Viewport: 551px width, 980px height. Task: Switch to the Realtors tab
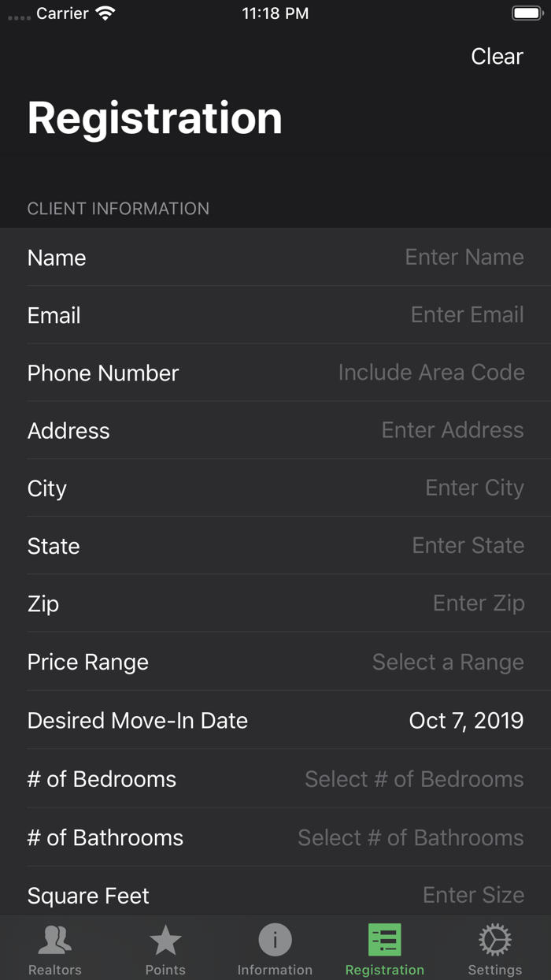54,948
